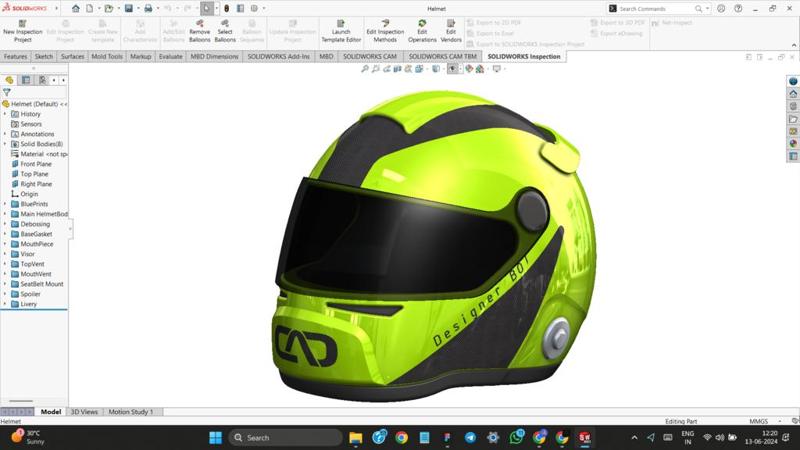Click the MMGS unit system in status bar
The width and height of the screenshot is (800, 450).
(758, 421)
